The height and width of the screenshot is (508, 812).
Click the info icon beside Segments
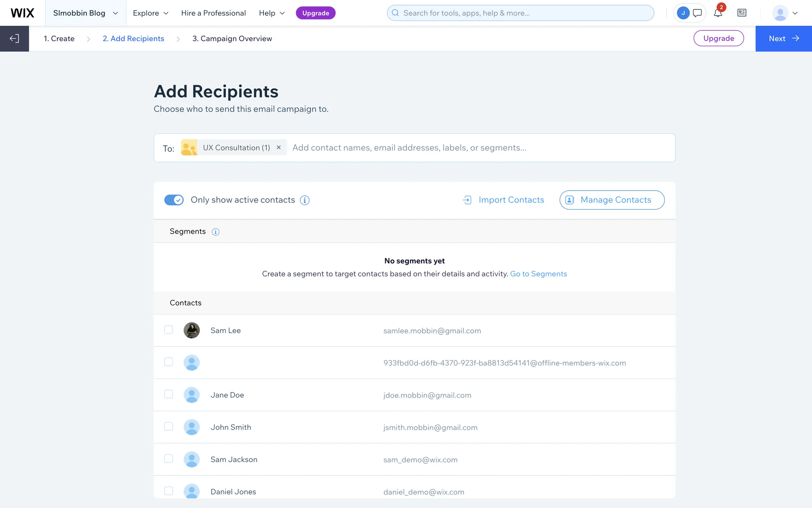pyautogui.click(x=215, y=232)
